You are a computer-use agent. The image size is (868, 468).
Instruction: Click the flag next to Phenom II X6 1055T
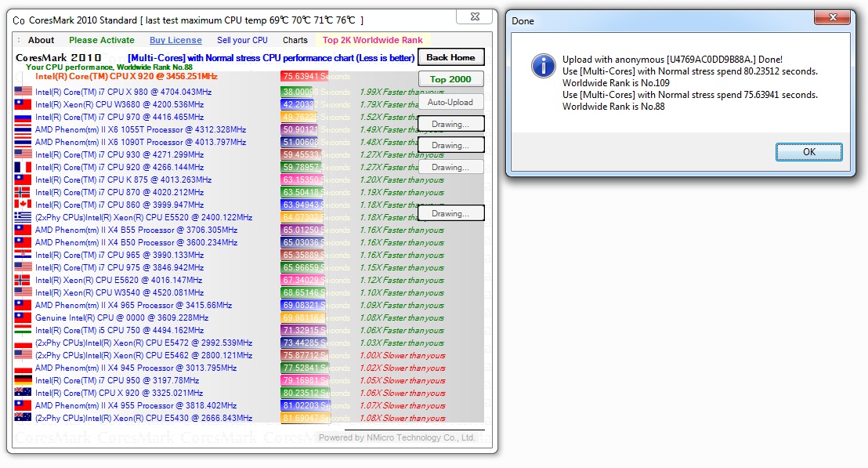pos(23,129)
